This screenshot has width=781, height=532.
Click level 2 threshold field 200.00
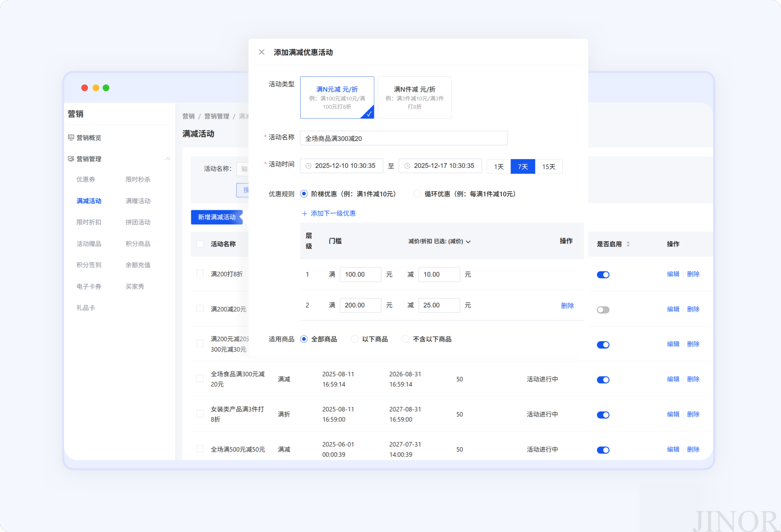coord(360,306)
